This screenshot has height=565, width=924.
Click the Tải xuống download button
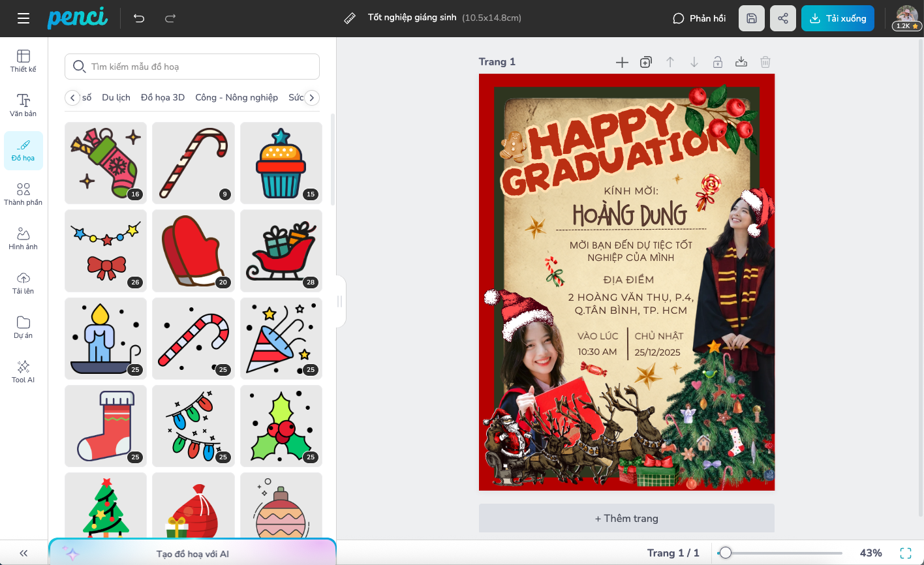837,18
